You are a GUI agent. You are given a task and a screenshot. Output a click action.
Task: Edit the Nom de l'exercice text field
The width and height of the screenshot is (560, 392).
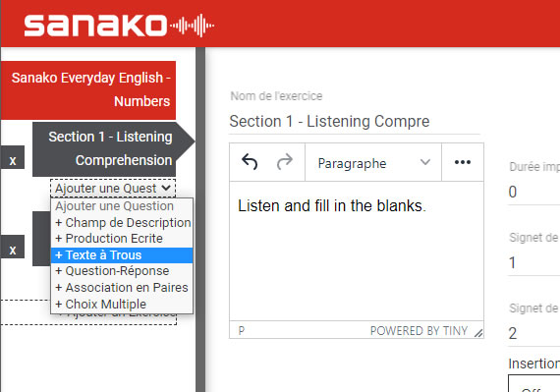355,122
